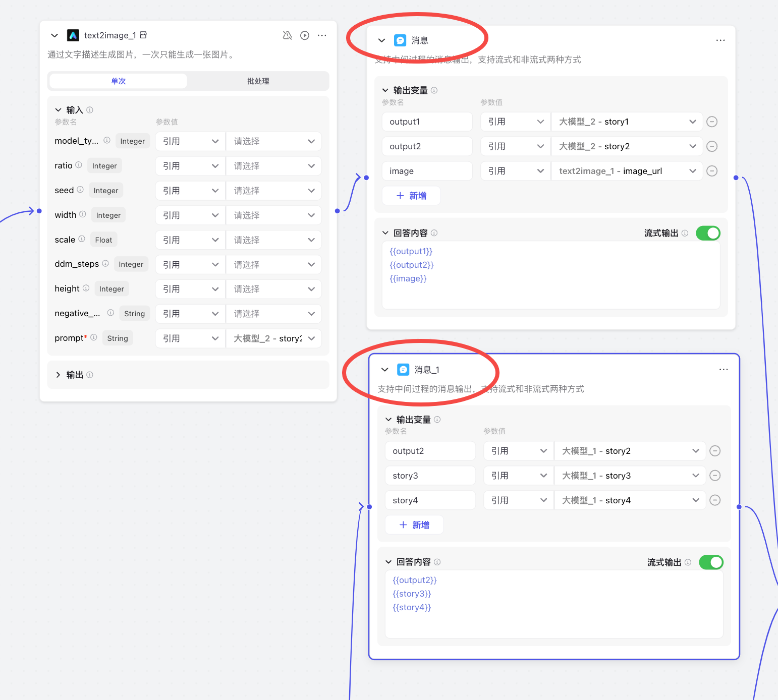Open more options on the 消息 node

[720, 40]
